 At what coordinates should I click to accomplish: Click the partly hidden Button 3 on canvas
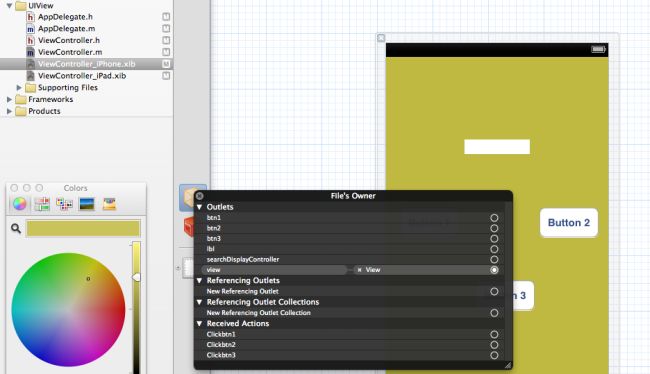coord(523,296)
